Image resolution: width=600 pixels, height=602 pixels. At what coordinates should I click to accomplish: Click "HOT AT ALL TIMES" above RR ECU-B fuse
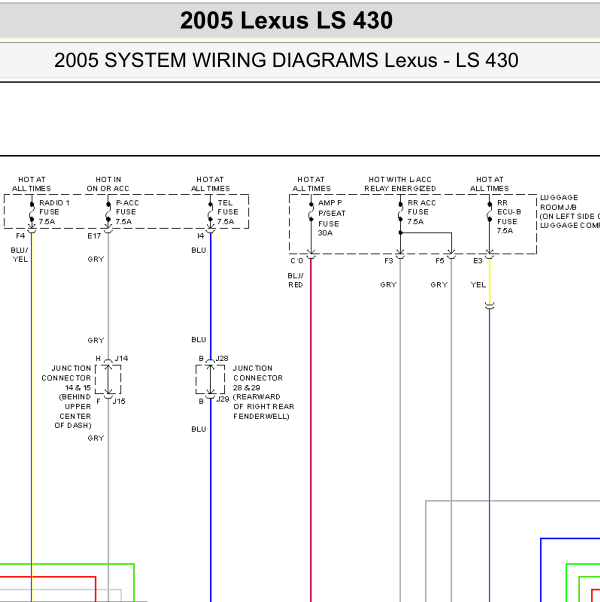[489, 184]
